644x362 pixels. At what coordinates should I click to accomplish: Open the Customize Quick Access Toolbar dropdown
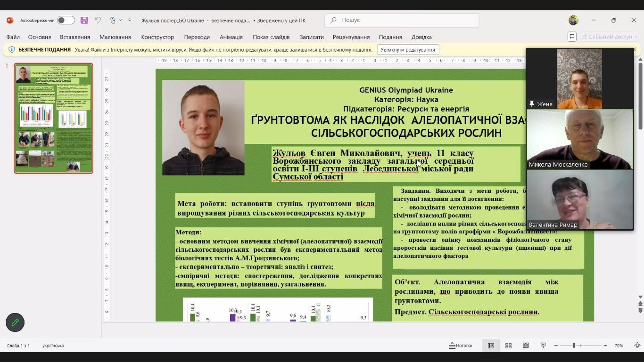(x=129, y=20)
